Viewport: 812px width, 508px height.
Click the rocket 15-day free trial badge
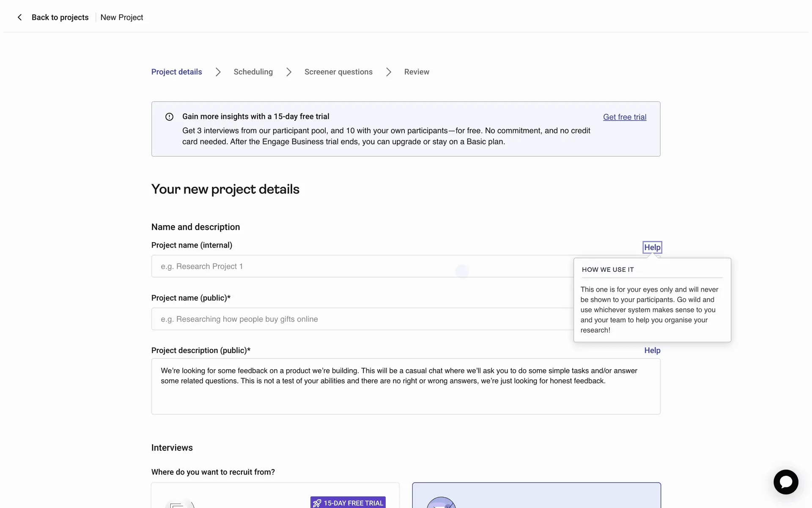click(x=348, y=502)
